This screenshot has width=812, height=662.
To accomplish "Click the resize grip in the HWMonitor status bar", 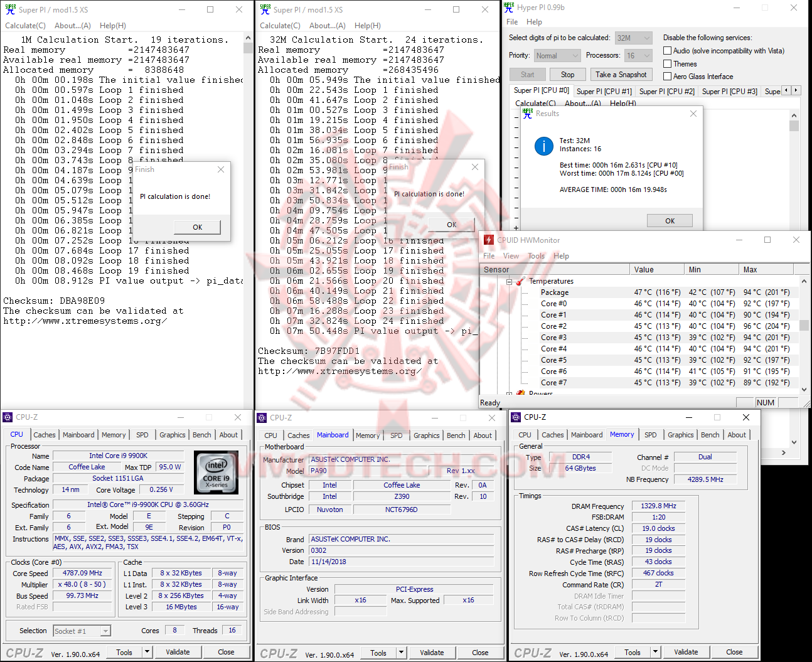I will coord(806,403).
